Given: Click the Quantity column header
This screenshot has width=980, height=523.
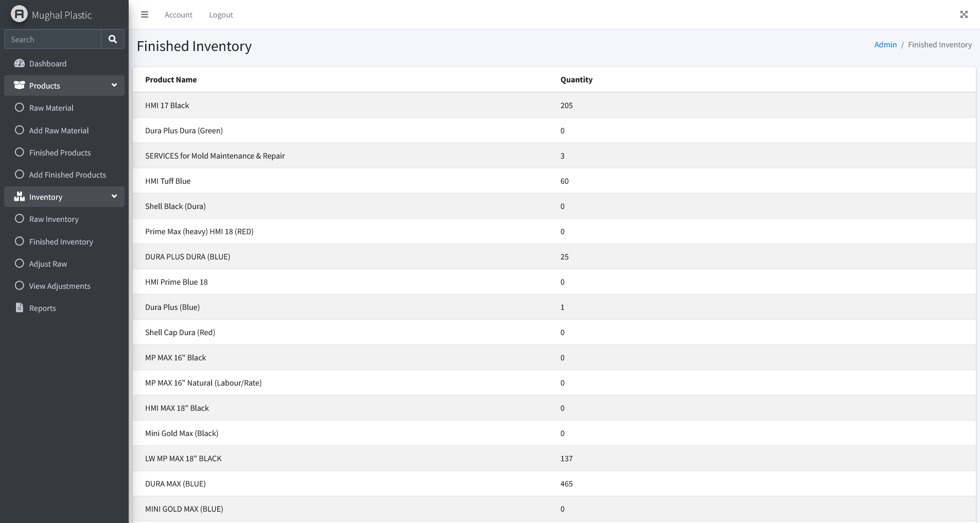Looking at the screenshot, I should point(576,79).
